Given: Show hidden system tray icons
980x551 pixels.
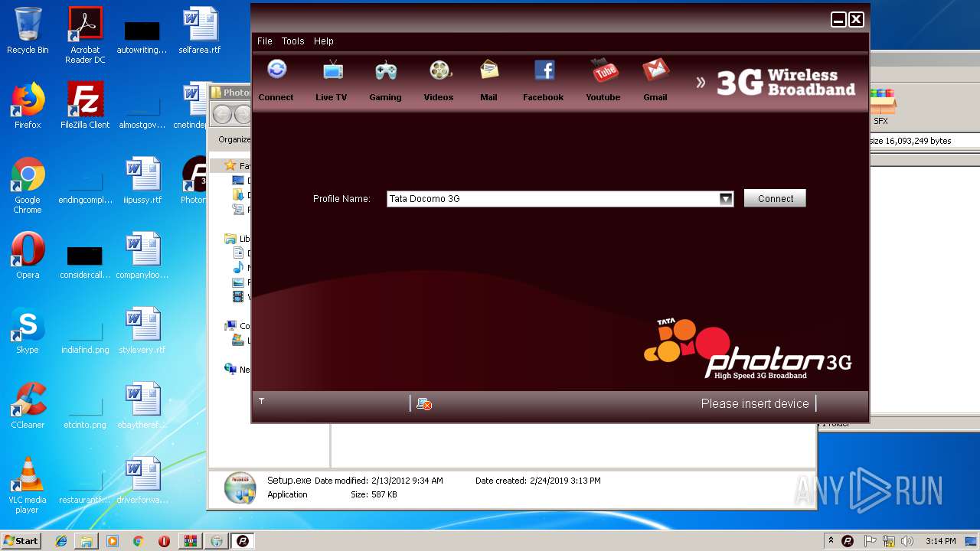Looking at the screenshot, I should click(831, 541).
